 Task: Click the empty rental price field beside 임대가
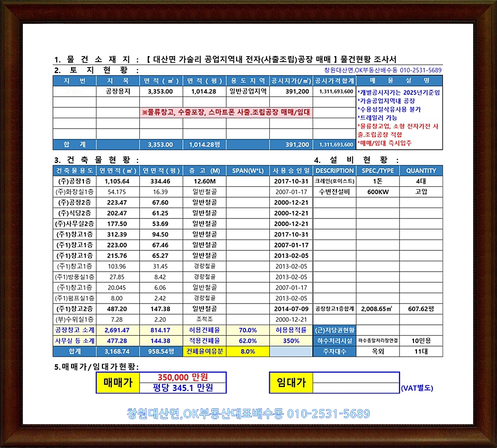(x=355, y=382)
